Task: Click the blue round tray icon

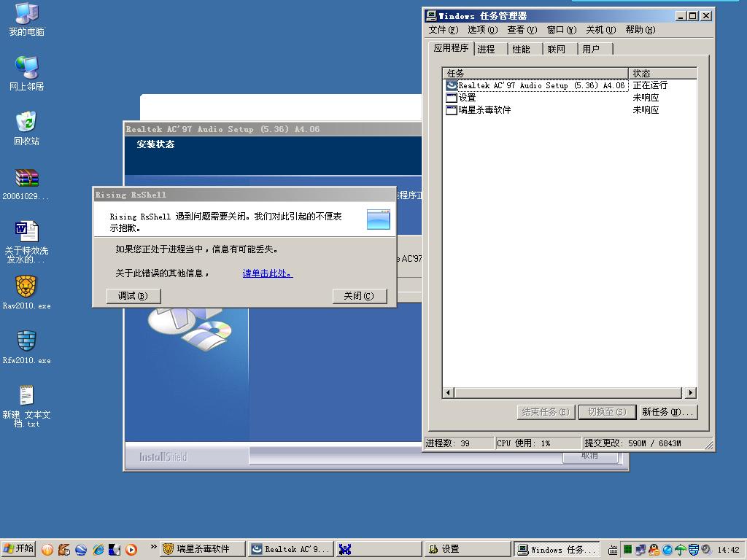Action: tap(667, 550)
